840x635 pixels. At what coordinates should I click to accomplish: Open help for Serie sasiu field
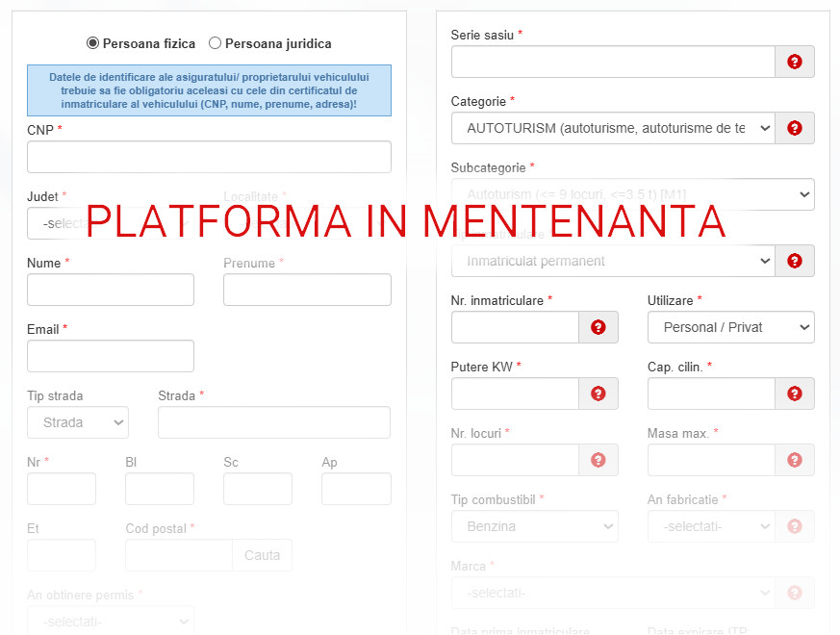coord(795,61)
